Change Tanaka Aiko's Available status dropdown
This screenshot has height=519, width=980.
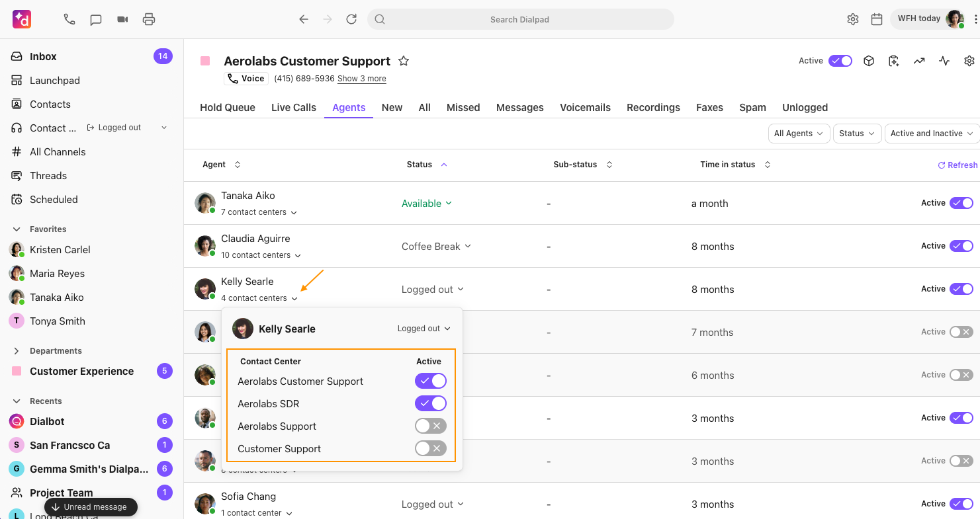click(x=427, y=204)
